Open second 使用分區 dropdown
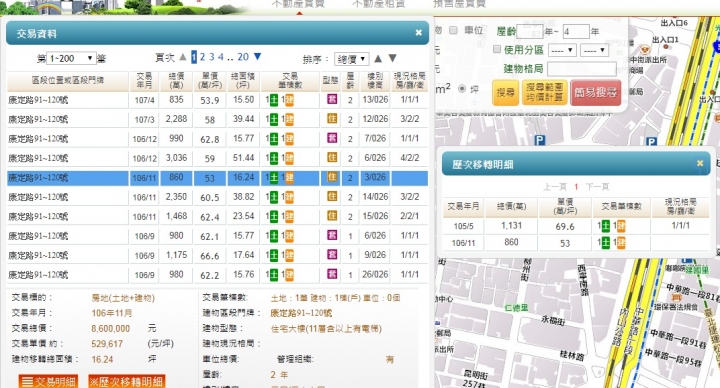The width and height of the screenshot is (720, 388). [x=595, y=50]
